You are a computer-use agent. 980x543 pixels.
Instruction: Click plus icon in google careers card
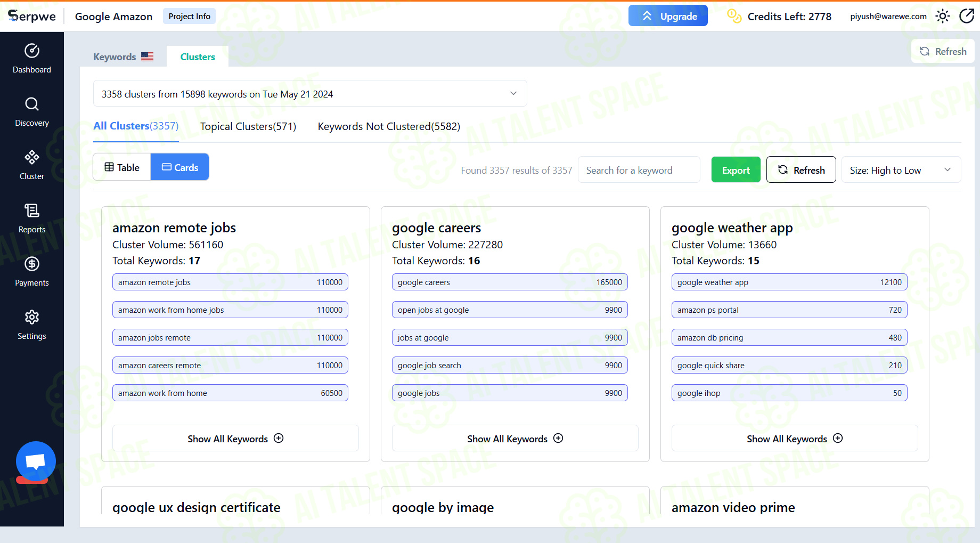(x=558, y=438)
